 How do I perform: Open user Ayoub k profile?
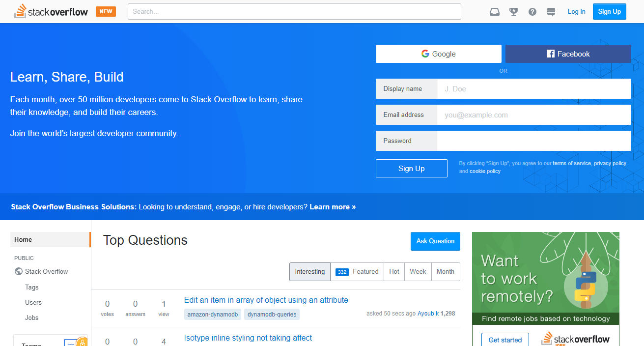[428, 314]
